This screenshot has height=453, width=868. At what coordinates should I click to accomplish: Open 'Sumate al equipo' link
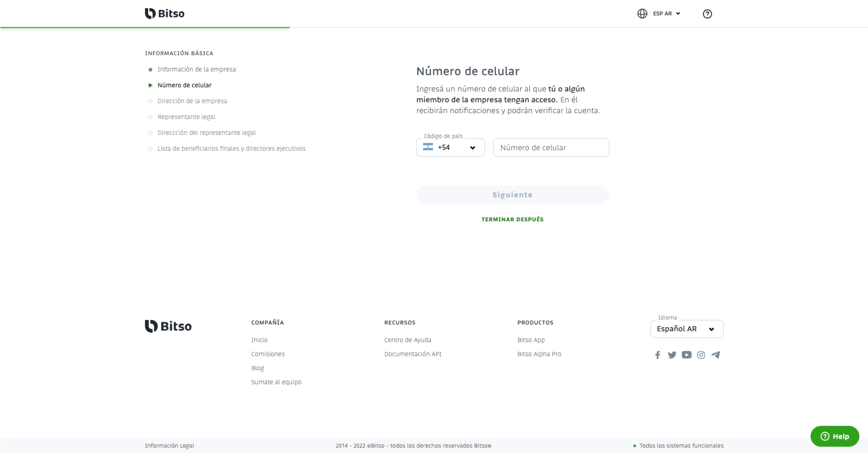click(276, 382)
